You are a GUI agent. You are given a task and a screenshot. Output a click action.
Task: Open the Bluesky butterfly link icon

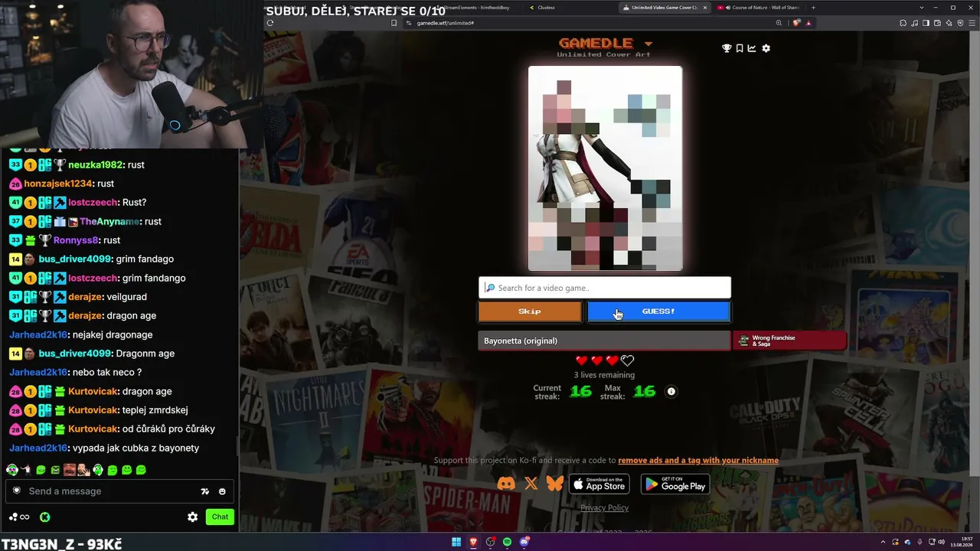click(554, 484)
